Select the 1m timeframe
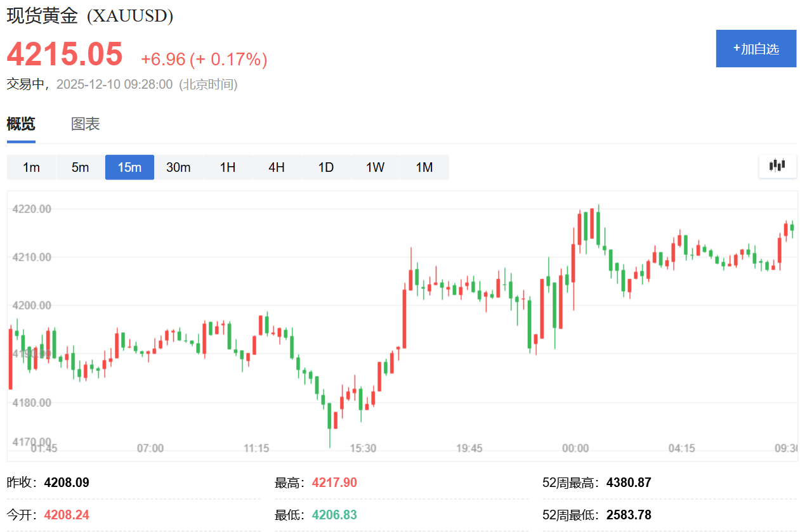The height and width of the screenshot is (532, 800). (31, 167)
